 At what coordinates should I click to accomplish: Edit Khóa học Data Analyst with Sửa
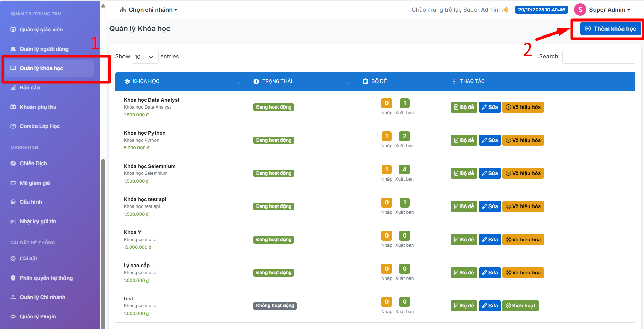point(489,107)
